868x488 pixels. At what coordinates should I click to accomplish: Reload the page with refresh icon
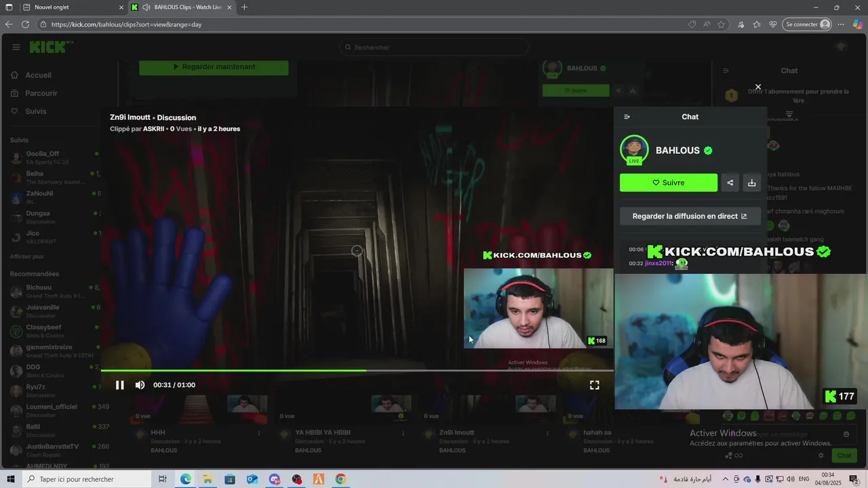point(25,24)
